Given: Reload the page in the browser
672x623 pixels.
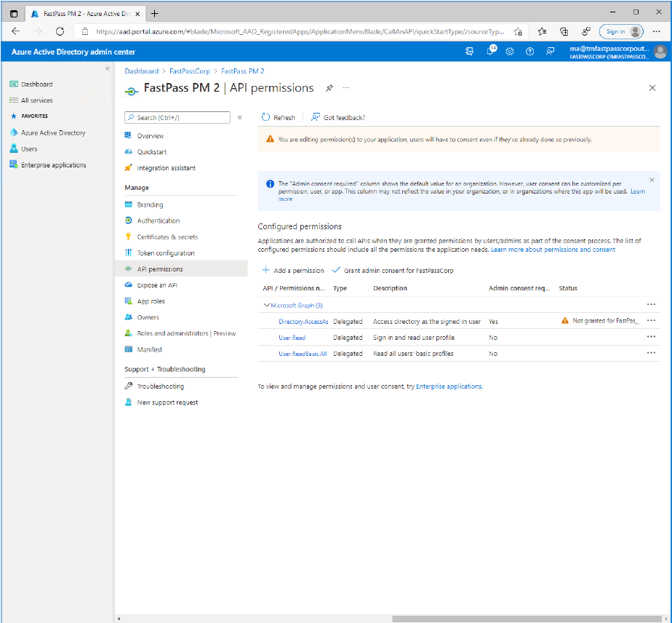Looking at the screenshot, I should click(60, 31).
